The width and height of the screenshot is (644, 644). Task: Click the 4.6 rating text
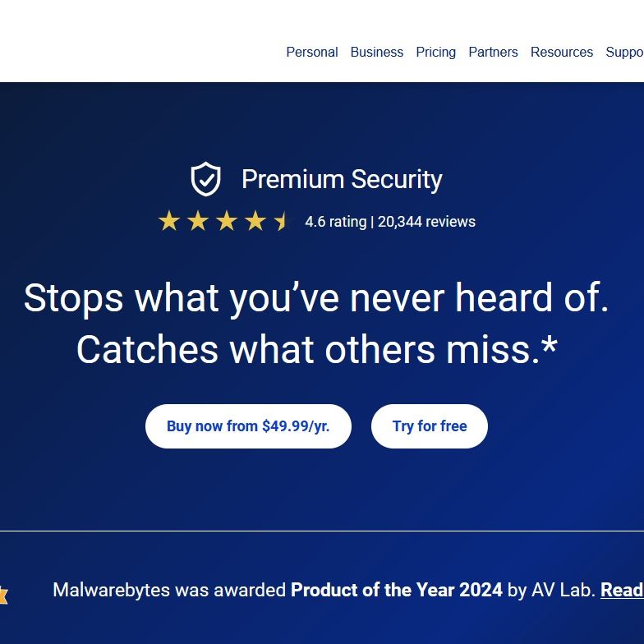[335, 222]
